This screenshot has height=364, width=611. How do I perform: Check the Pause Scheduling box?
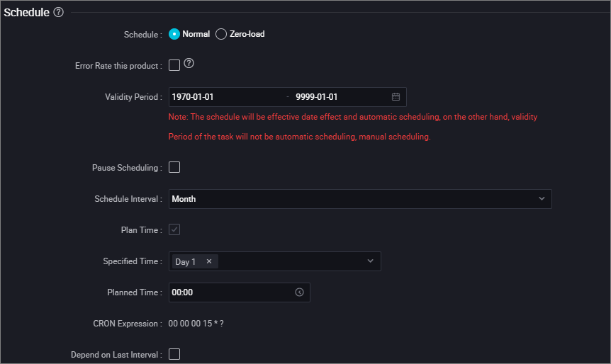tap(174, 167)
